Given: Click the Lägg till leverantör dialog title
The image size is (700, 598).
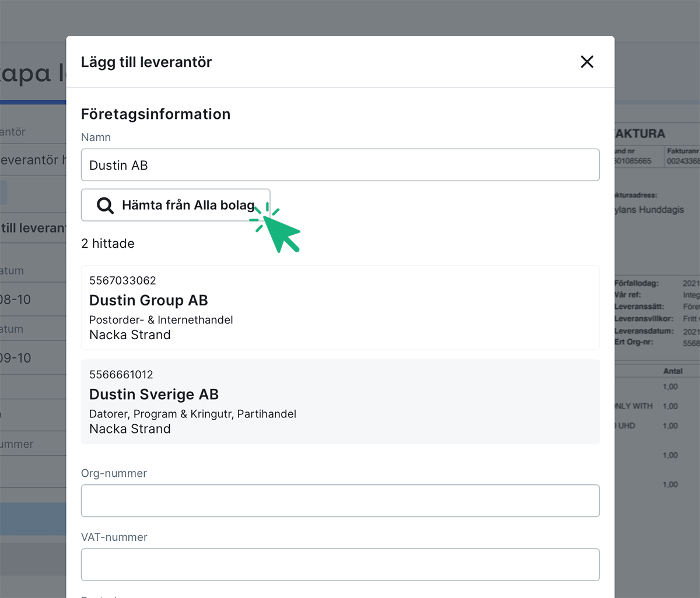Looking at the screenshot, I should (146, 62).
